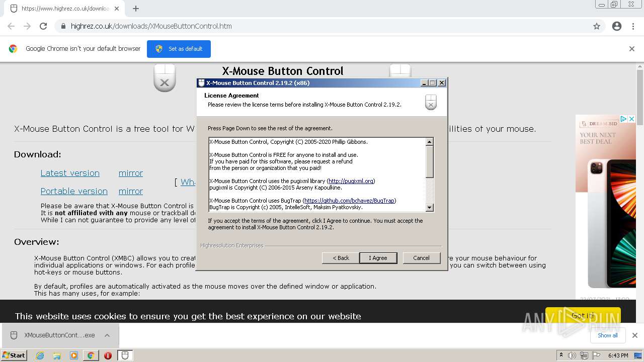Viewport: 644px width, 362px height.
Task: Open a new browser tab
Action: pos(136,9)
